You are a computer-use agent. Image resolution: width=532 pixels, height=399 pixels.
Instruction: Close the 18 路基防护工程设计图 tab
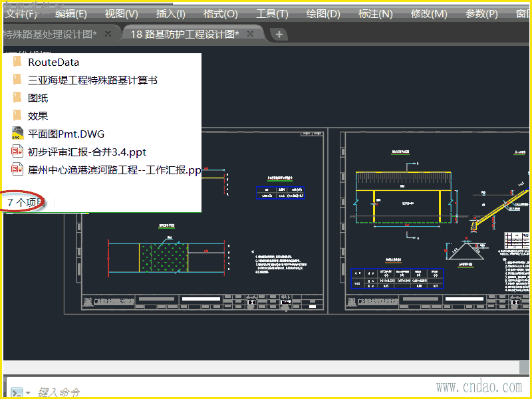tap(250, 34)
